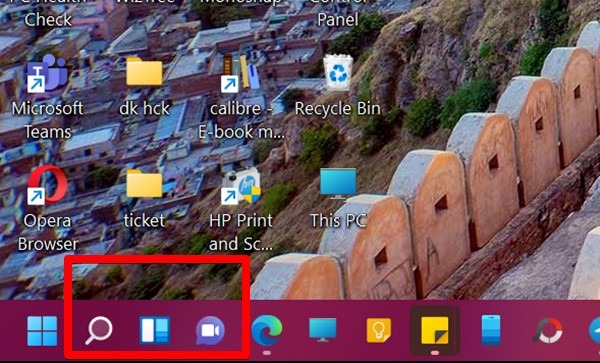Image resolution: width=600 pixels, height=363 pixels.
Task: Open Microsoft Edge from taskbar
Action: point(267,330)
